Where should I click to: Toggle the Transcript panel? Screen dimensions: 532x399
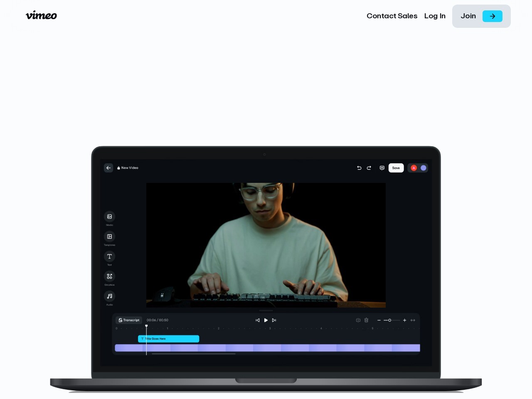(128, 320)
